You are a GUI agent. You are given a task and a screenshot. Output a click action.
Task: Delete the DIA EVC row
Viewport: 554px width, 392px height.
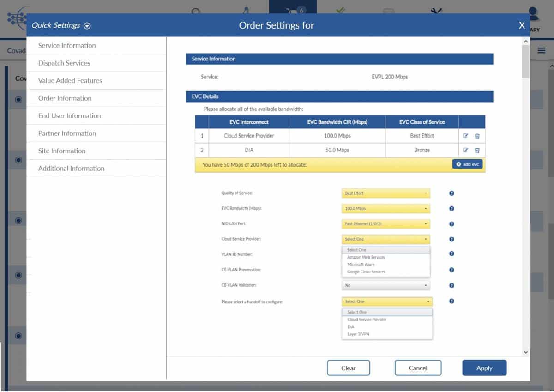(x=477, y=151)
